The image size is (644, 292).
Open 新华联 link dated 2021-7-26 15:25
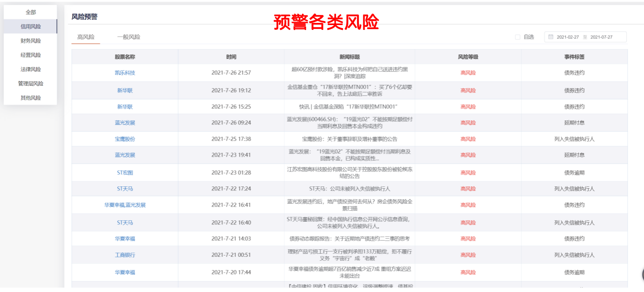(125, 107)
